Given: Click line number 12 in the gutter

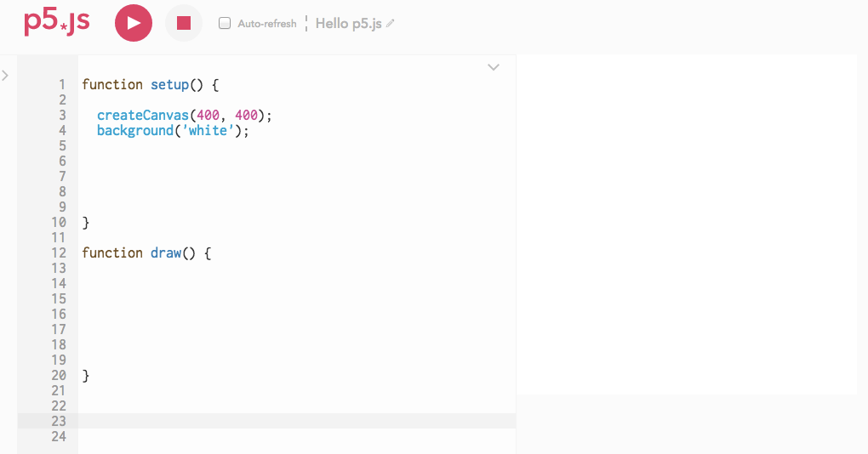Looking at the screenshot, I should click(x=59, y=253).
